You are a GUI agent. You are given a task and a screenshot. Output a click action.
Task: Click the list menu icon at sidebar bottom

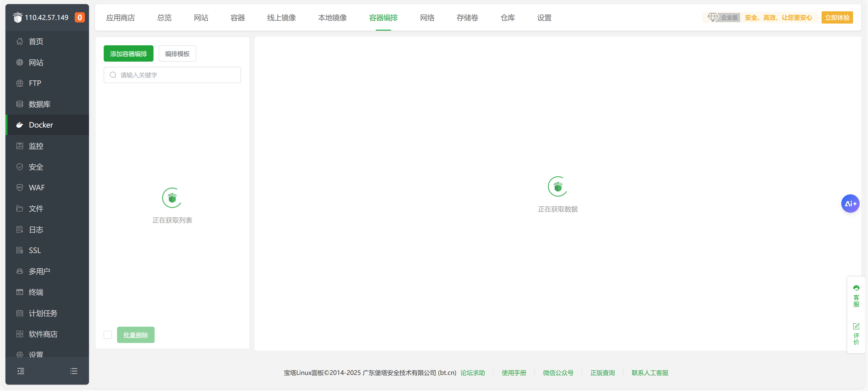tap(73, 371)
